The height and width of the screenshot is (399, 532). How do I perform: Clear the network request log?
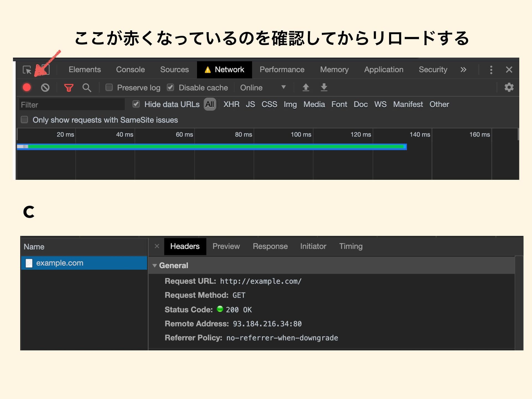[45, 87]
